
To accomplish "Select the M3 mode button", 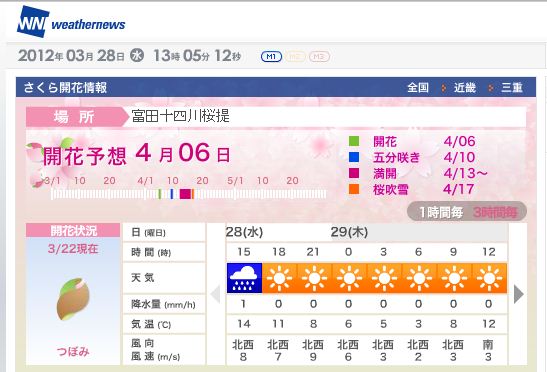I will click(319, 57).
